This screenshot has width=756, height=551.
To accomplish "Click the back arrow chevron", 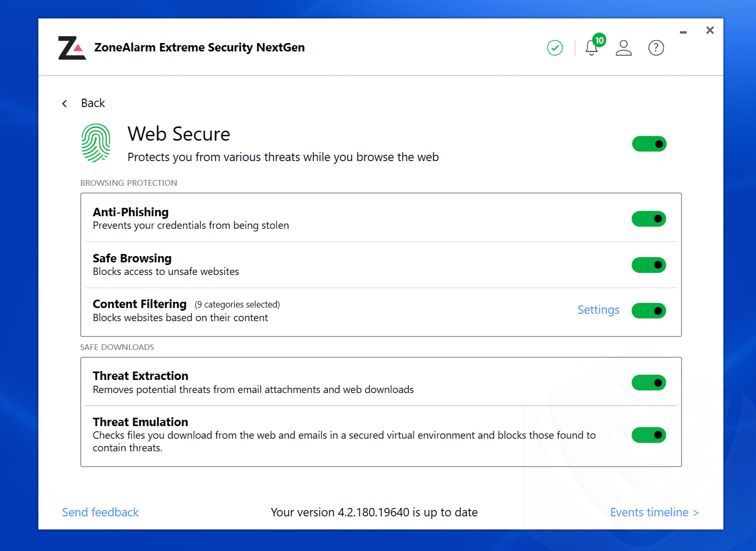I will (65, 103).
